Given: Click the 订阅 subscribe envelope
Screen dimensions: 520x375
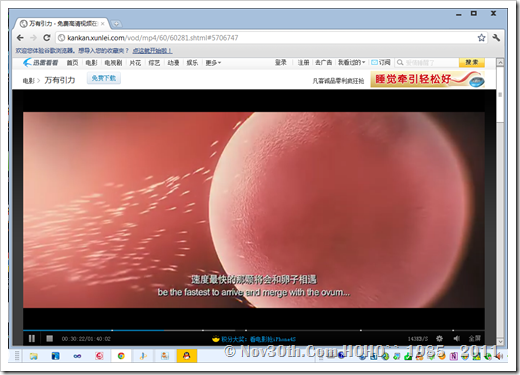Looking at the screenshot, I should 381,62.
